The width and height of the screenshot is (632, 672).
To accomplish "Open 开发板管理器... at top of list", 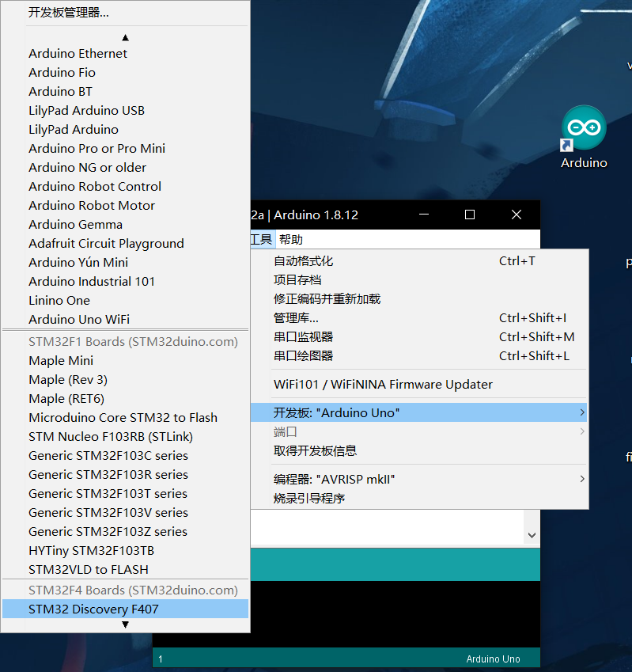I will click(x=125, y=13).
